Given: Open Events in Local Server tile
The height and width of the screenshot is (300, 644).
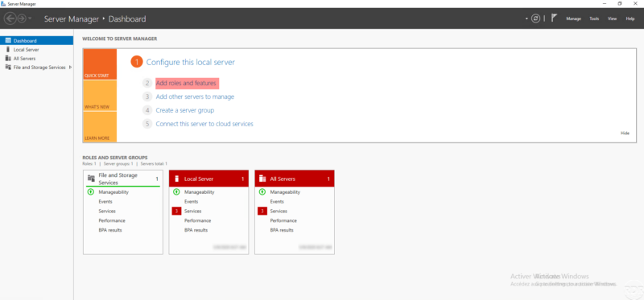Looking at the screenshot, I should (192, 202).
